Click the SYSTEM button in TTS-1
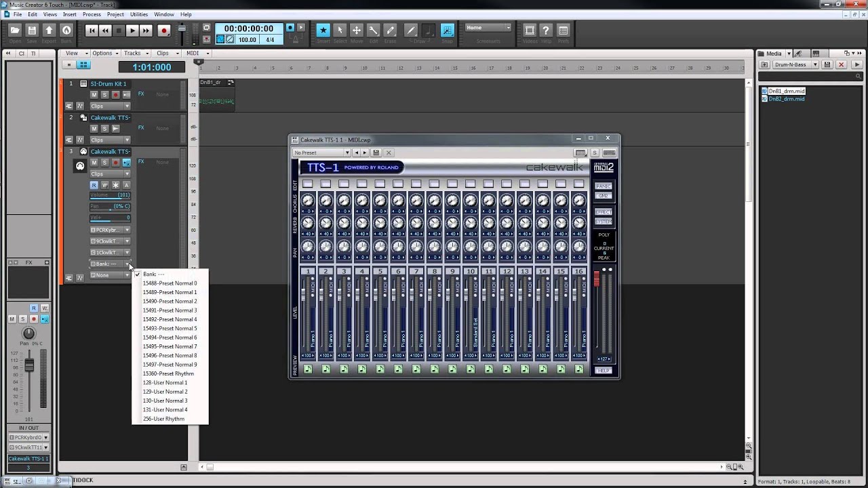 point(603,222)
